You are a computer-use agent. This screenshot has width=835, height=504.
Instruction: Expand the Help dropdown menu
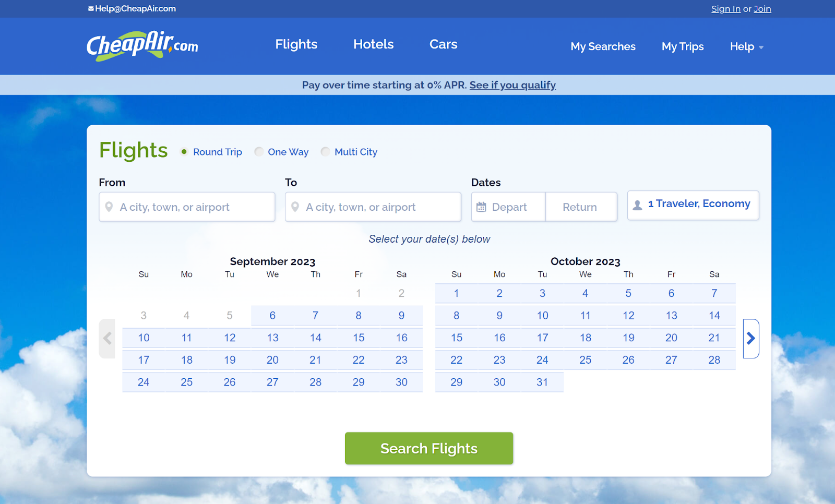point(746,46)
